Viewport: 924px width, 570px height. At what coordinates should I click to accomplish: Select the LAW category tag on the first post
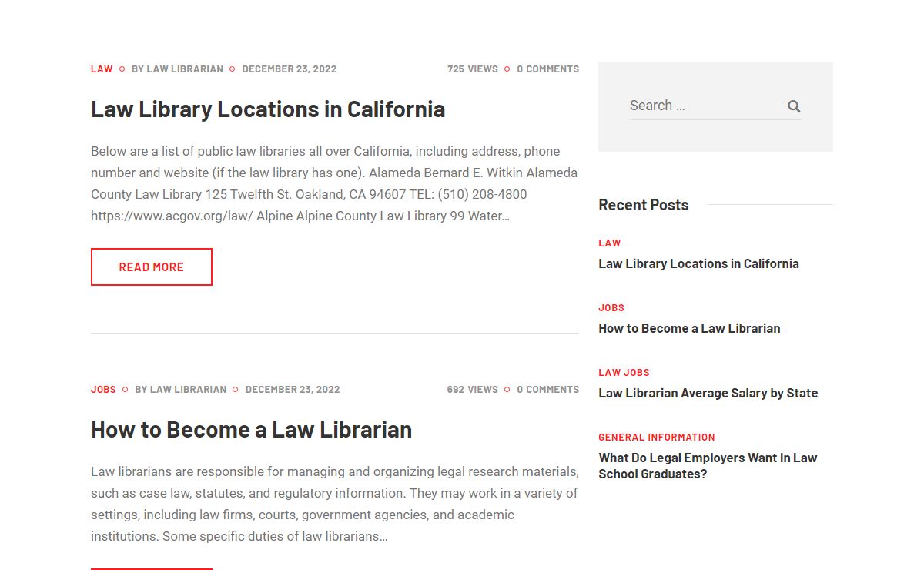102,69
